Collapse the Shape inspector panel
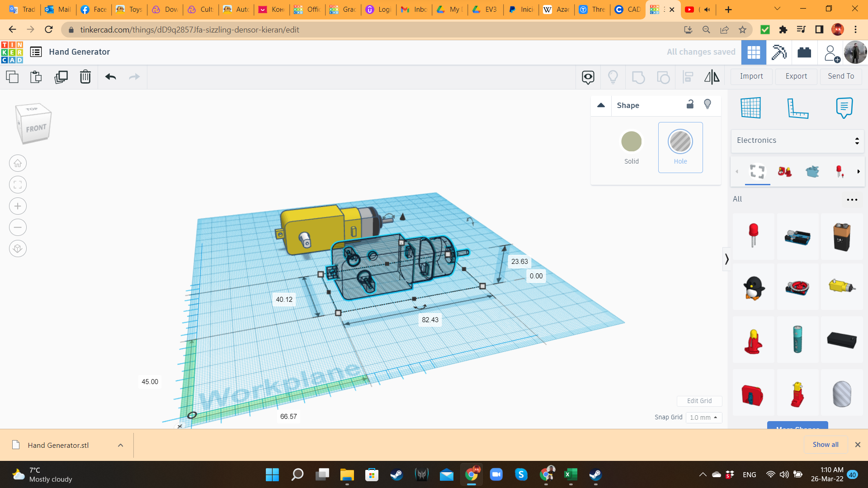This screenshot has height=488, width=868. coord(601,105)
